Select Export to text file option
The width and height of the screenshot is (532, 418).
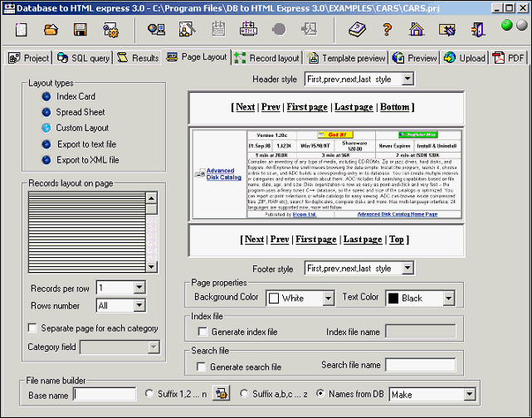point(46,144)
